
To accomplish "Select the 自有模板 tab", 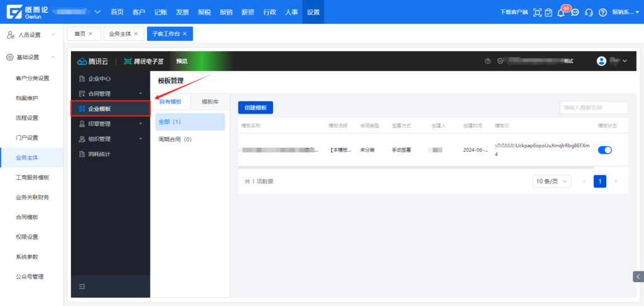I will (170, 101).
